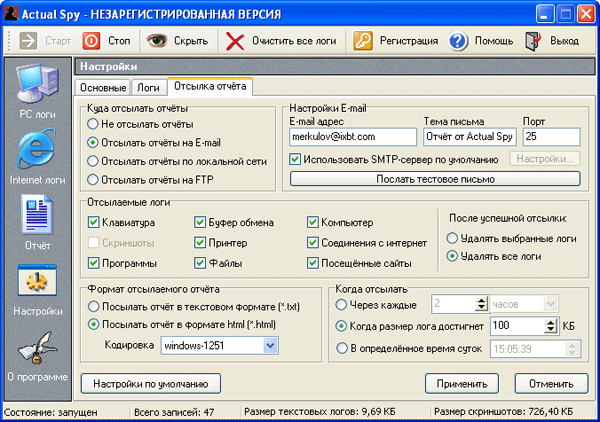The width and height of the screenshot is (600, 422).
Task: Click the hours interval spinner arrows
Action: 481,304
